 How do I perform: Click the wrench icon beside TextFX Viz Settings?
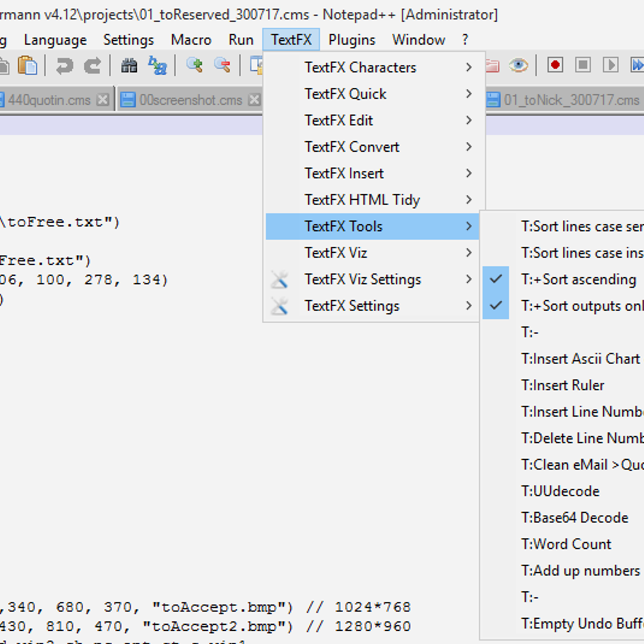tap(279, 279)
